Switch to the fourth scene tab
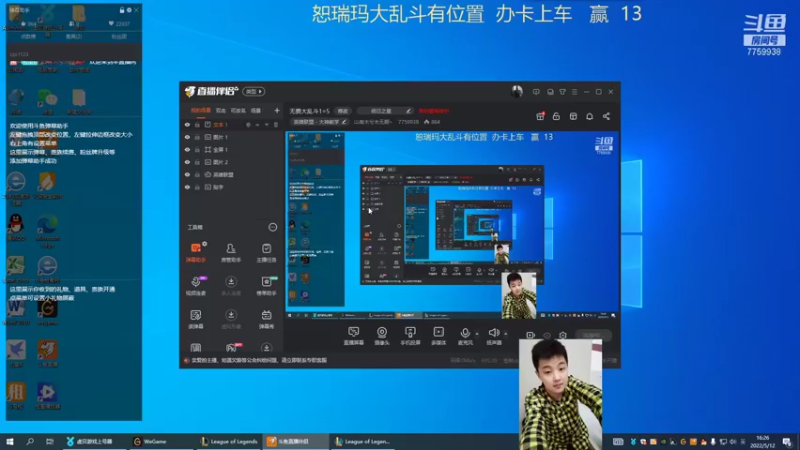 (256, 110)
